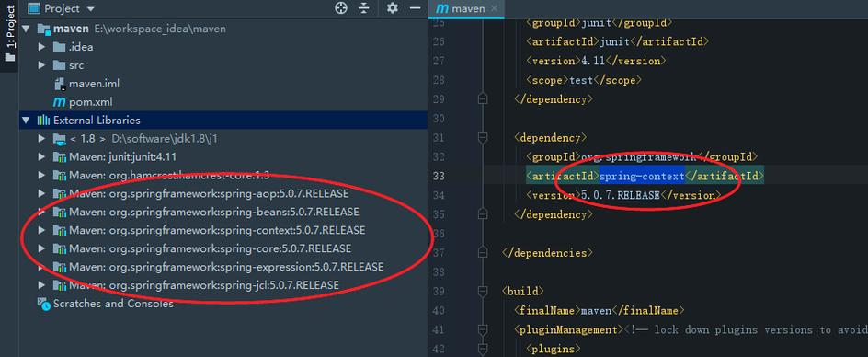Fold the build block at line 39
This screenshot has height=357, width=868.
point(483,291)
